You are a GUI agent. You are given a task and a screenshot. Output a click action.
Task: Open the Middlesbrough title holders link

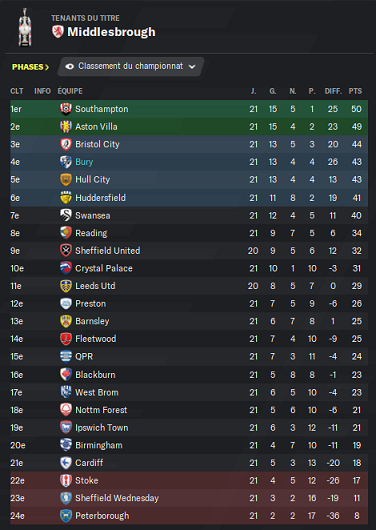pos(111,32)
